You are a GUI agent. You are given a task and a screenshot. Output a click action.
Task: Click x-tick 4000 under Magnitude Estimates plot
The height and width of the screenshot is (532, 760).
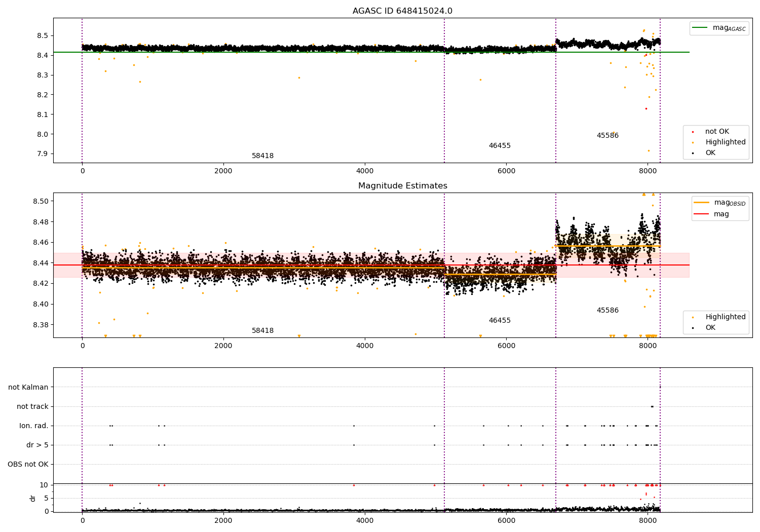click(x=365, y=346)
